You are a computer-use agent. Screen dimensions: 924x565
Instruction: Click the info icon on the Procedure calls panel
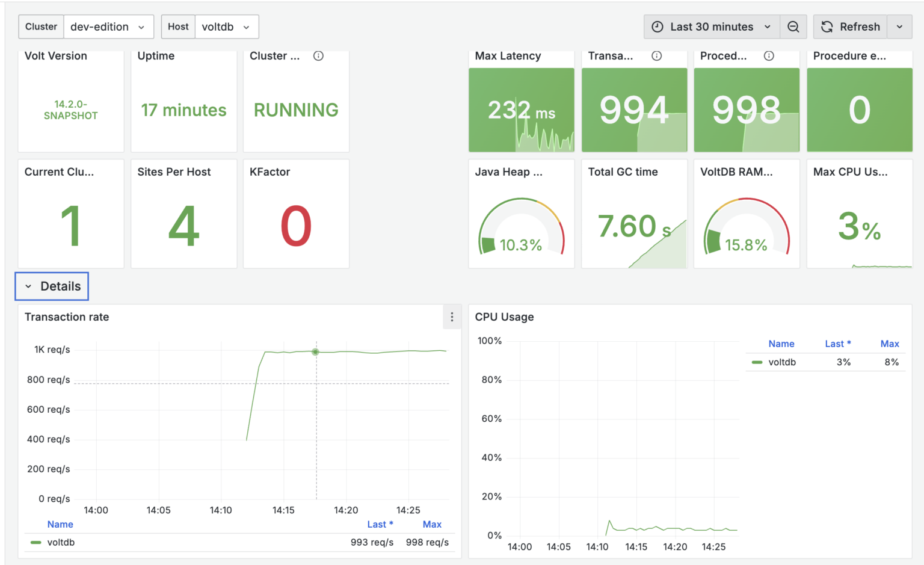tap(769, 55)
